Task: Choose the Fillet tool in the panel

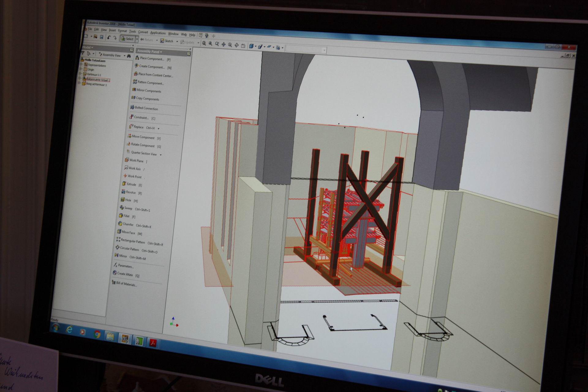Action: pyautogui.click(x=126, y=216)
